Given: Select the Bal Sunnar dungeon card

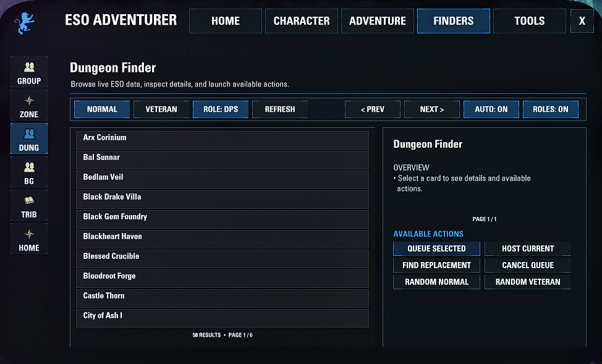Looking at the screenshot, I should point(223,160).
